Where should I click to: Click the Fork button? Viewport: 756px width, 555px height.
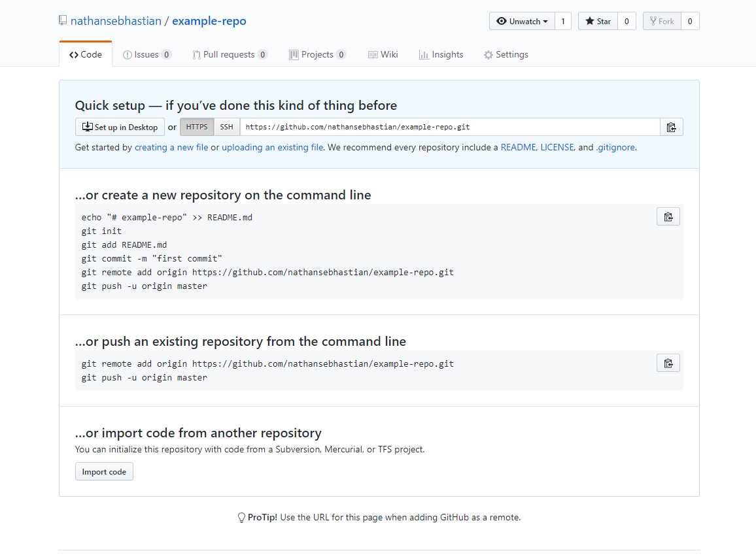(662, 21)
